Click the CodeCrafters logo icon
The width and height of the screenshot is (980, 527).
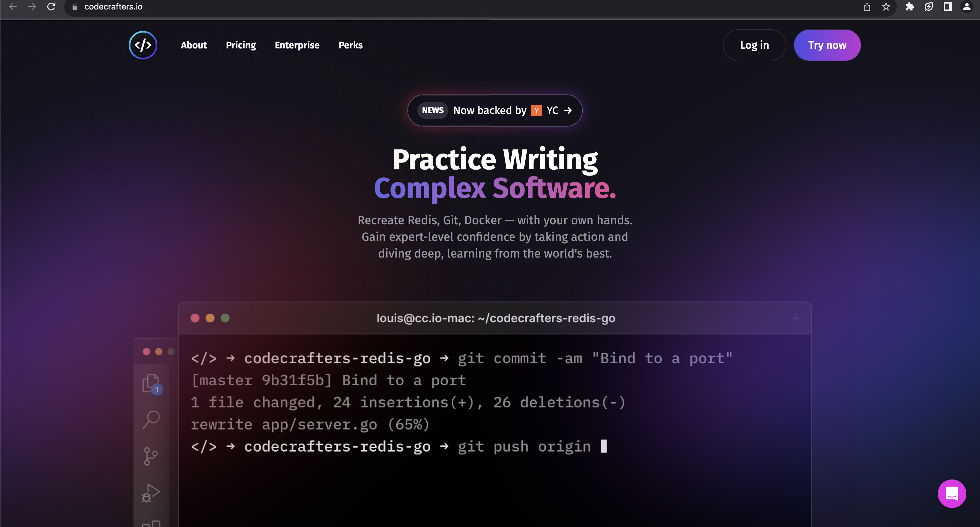point(142,45)
